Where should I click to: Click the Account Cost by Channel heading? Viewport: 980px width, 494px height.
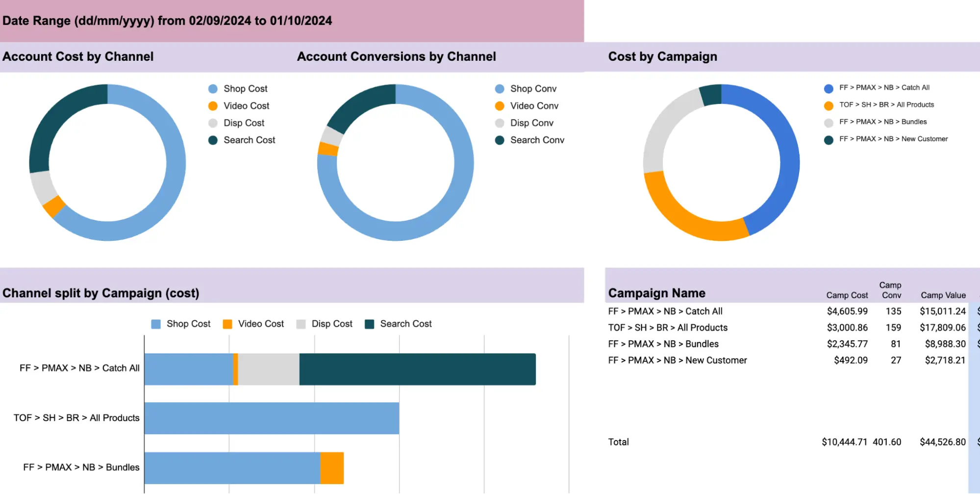tap(78, 56)
